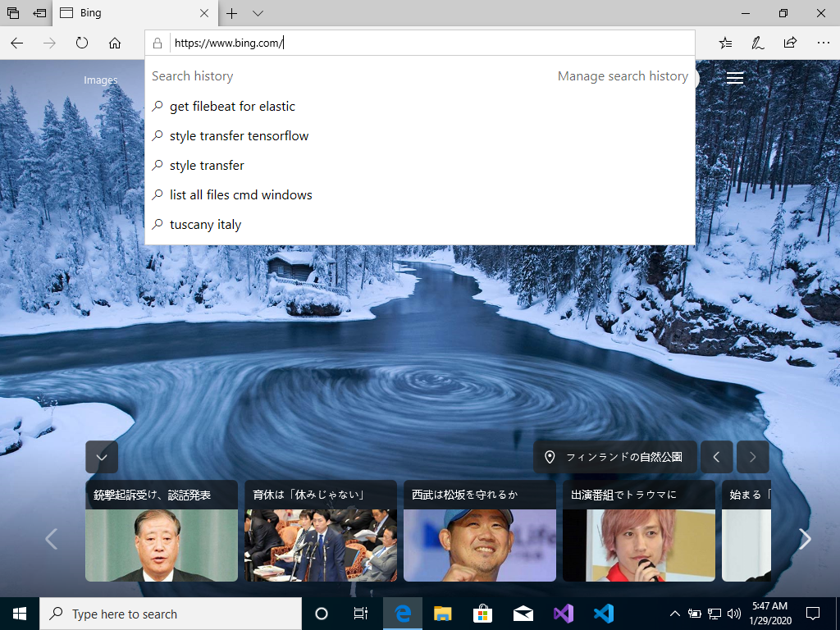
Task: Click Manage search history link
Action: pyautogui.click(x=623, y=76)
